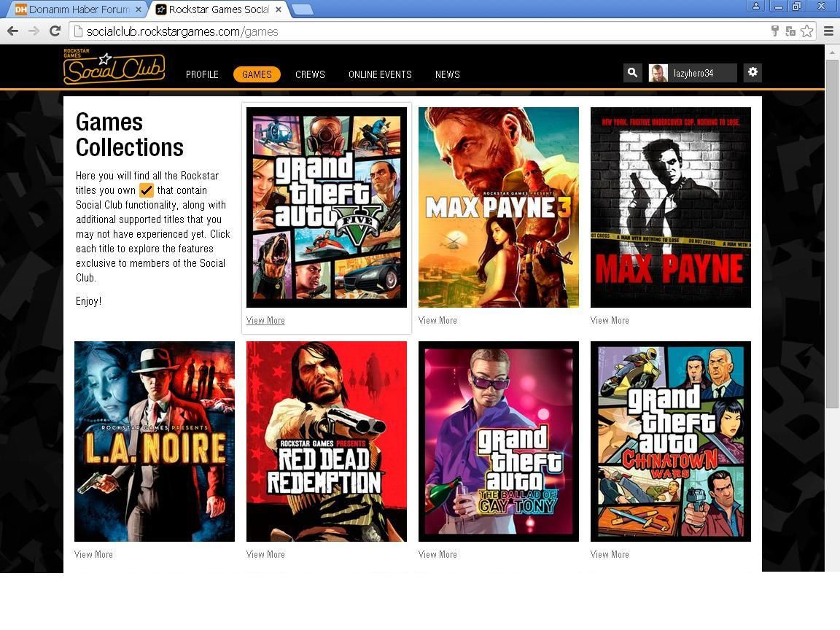Bookmark page with the star icon
Viewport: 840px width, 630px height.
pyautogui.click(x=806, y=31)
